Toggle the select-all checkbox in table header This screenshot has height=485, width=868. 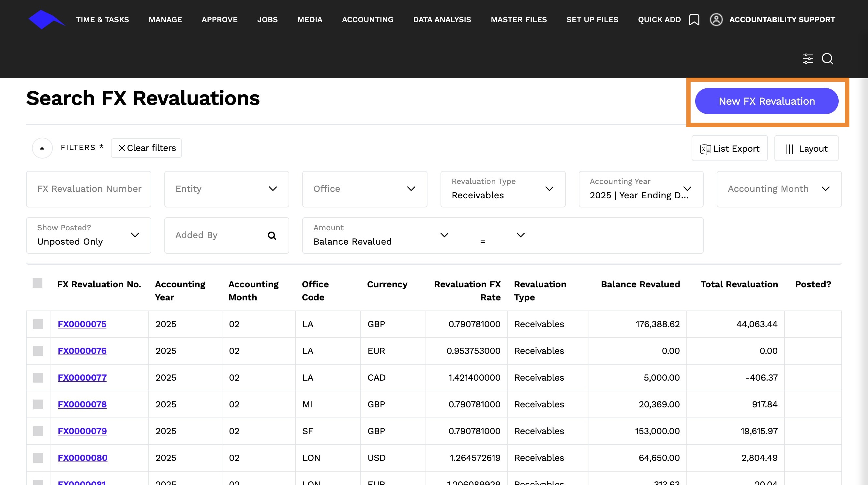pyautogui.click(x=37, y=283)
